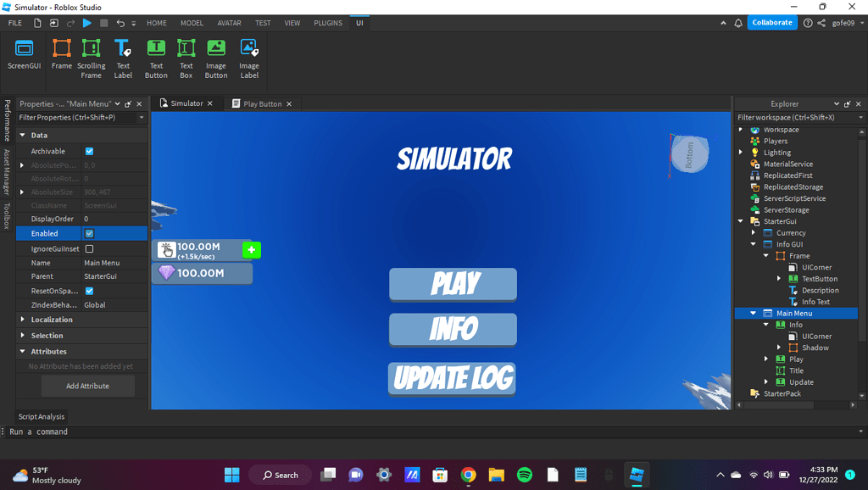Click the Run a command input bar
This screenshot has height=490, width=868.
click(x=431, y=432)
